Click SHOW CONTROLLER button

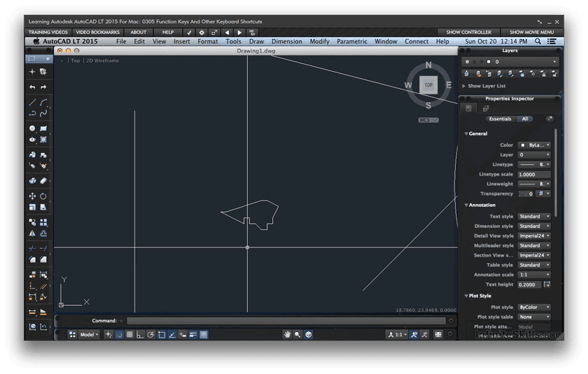469,32
